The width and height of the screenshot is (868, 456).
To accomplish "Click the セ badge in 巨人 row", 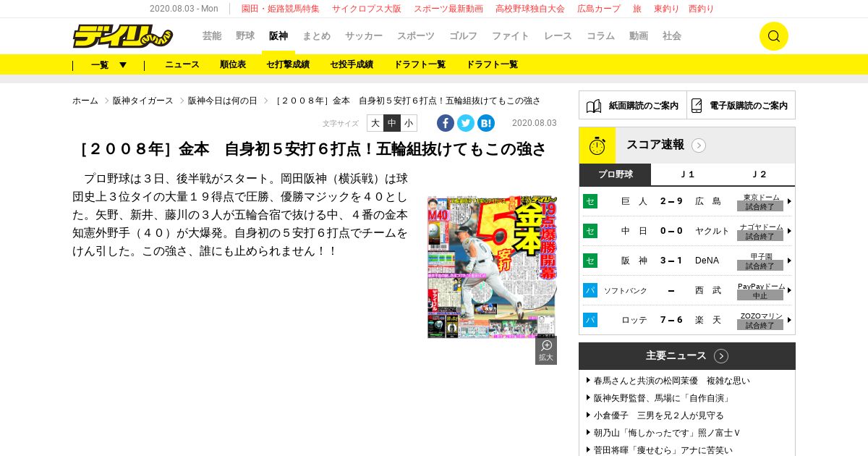I will point(590,201).
